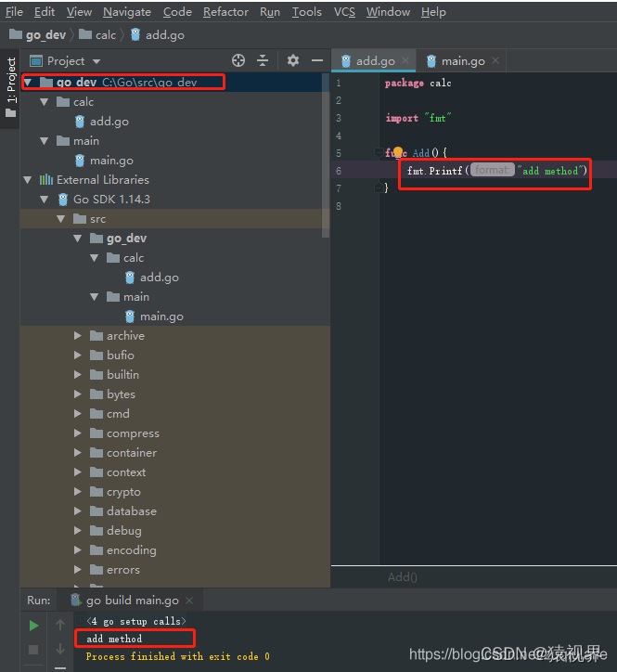The width and height of the screenshot is (617, 672).
Task: Click the locate/scroll from source icon
Action: 238,60
